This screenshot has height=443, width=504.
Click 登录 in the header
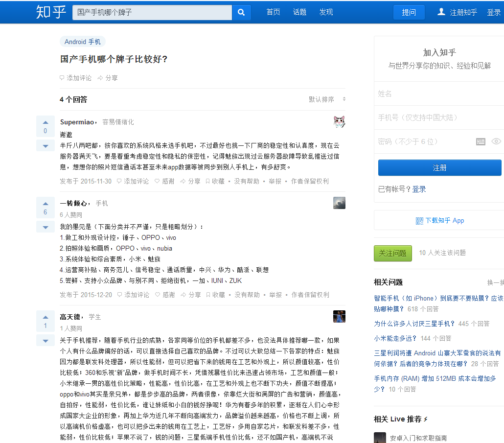click(x=494, y=12)
